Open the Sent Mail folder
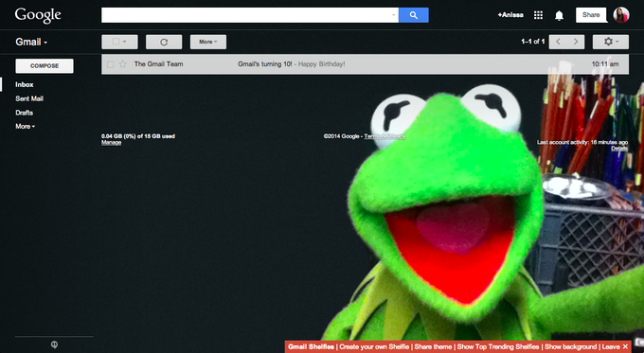 point(29,98)
